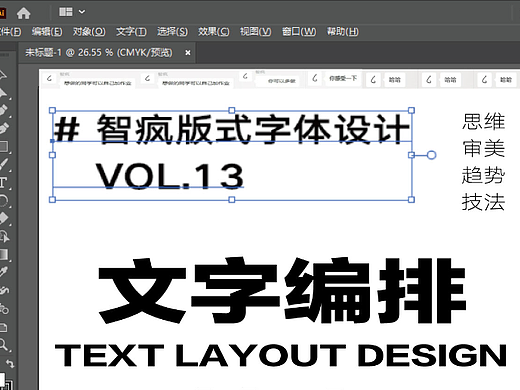Select the Zoom magnifier tool
The height and width of the screenshot is (390, 520).
point(3,345)
